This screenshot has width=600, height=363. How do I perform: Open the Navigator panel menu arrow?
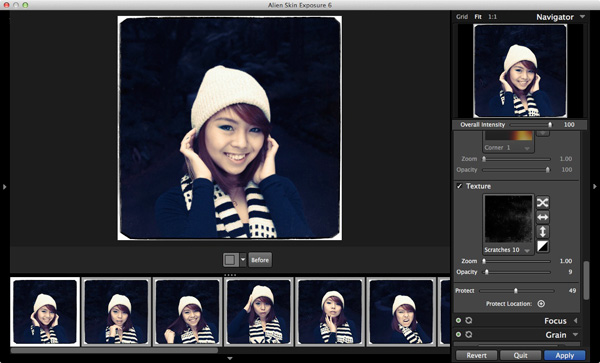tap(582, 17)
